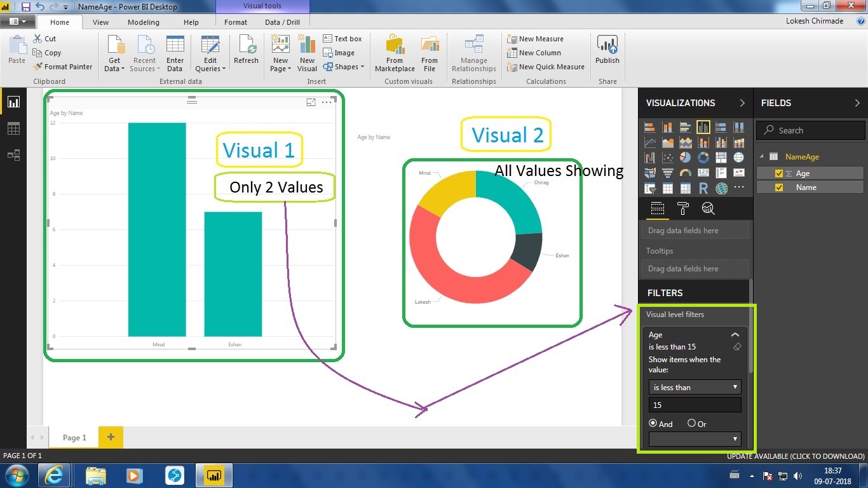Uncheck the Age field checkbox
Viewport: 868px width, 488px height.
coord(779,173)
